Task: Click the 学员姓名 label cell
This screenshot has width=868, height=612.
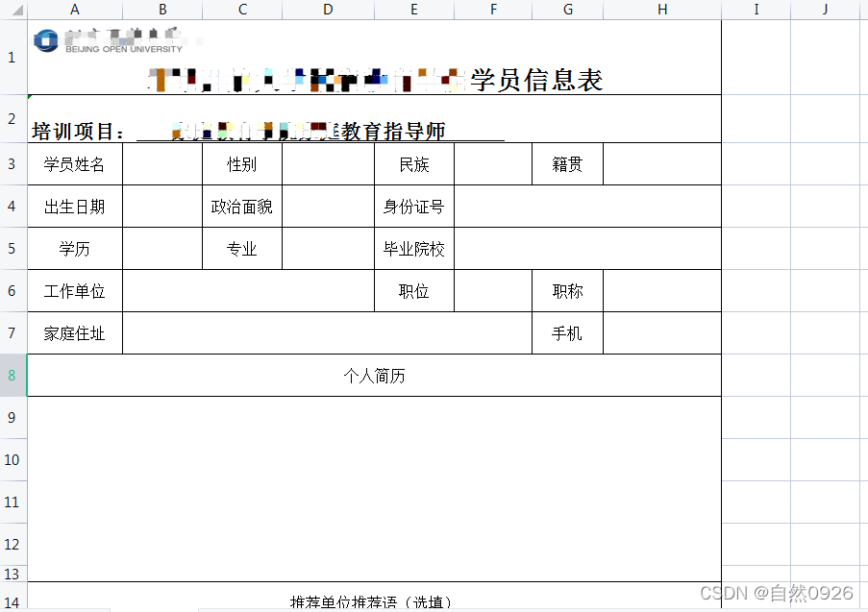Action: 75,163
